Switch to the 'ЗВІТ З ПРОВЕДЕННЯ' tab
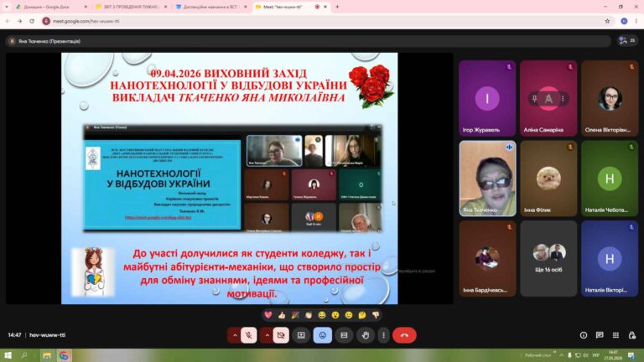644x362 pixels. [131, 7]
